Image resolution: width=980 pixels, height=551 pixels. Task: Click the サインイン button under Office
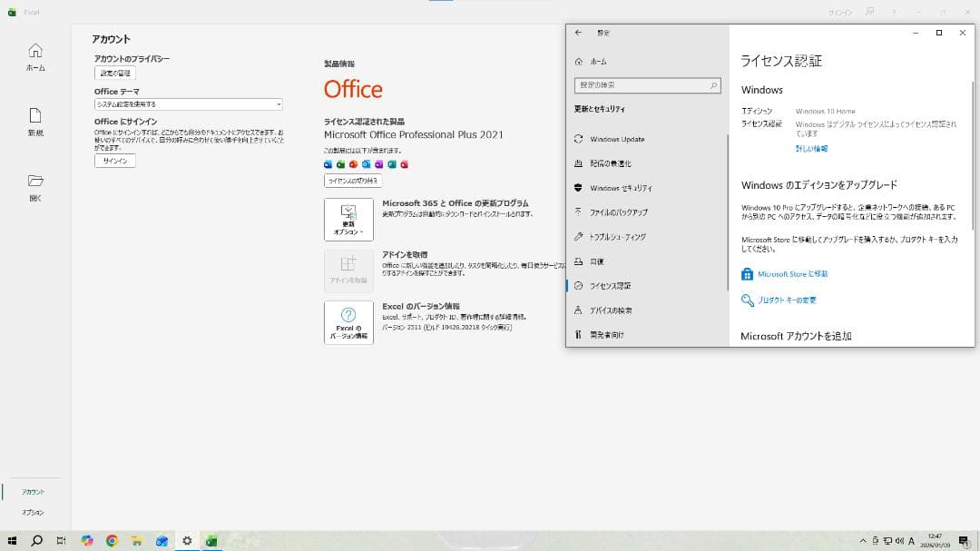[x=115, y=161]
